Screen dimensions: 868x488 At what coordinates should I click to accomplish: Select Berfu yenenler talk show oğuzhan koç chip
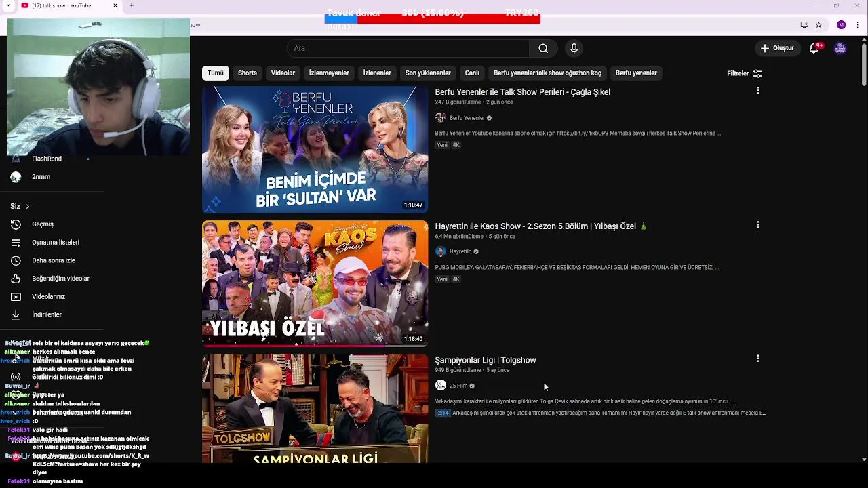[547, 73]
